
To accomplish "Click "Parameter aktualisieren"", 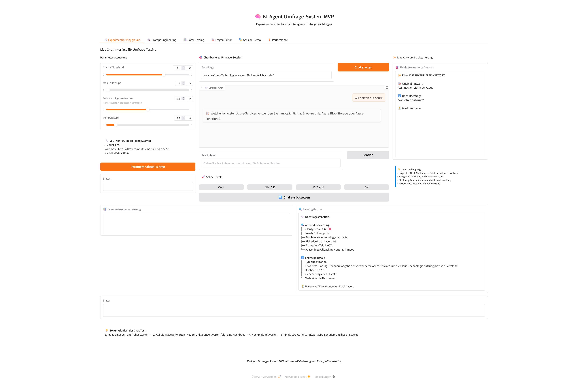I will (147, 167).
